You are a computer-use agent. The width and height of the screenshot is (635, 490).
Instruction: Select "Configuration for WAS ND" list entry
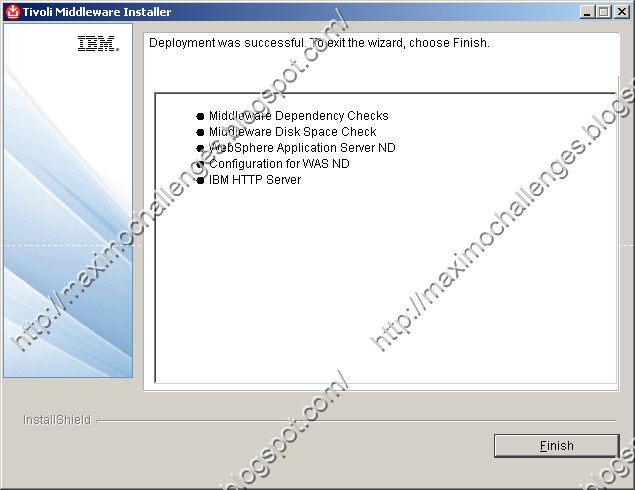279,164
